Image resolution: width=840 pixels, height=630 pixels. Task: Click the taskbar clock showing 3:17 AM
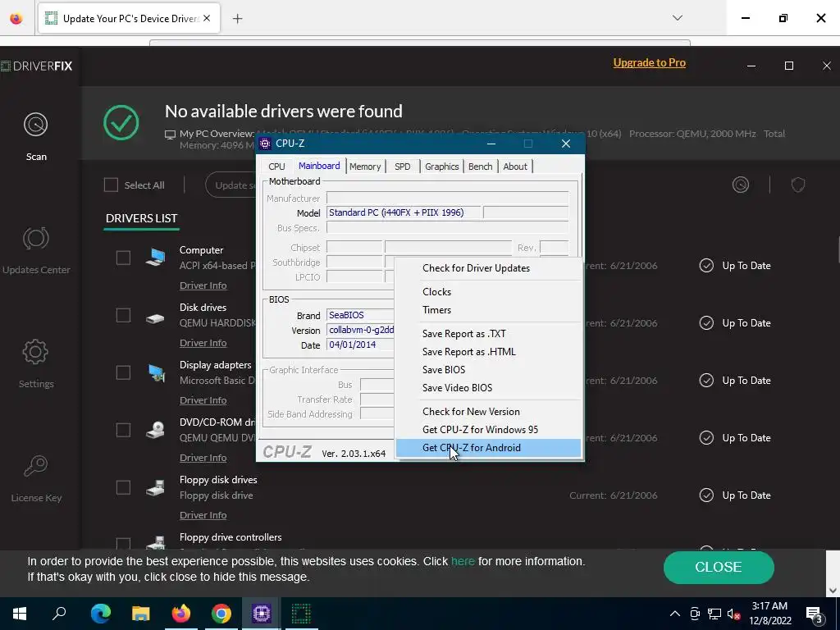[769, 614]
